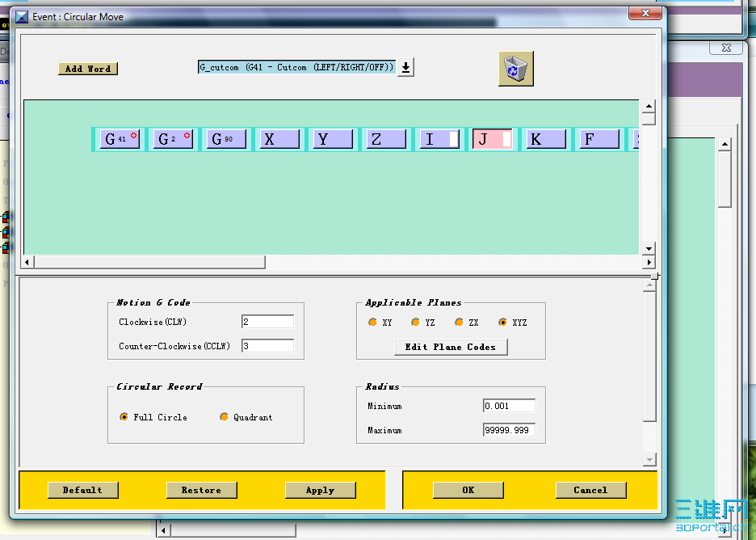
Task: Select the Z word block
Action: click(x=386, y=139)
